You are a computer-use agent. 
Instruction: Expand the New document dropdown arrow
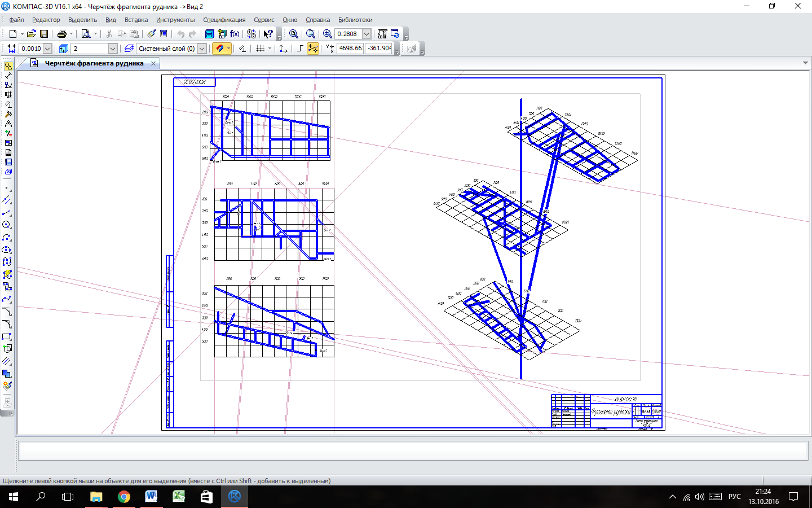(22, 34)
